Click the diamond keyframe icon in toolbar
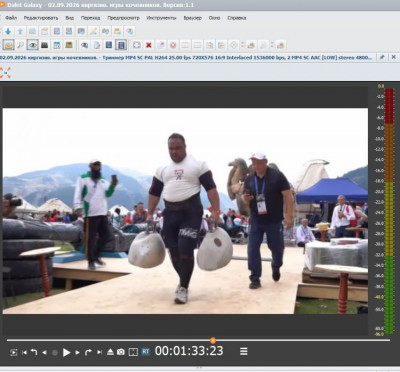 point(234,45)
